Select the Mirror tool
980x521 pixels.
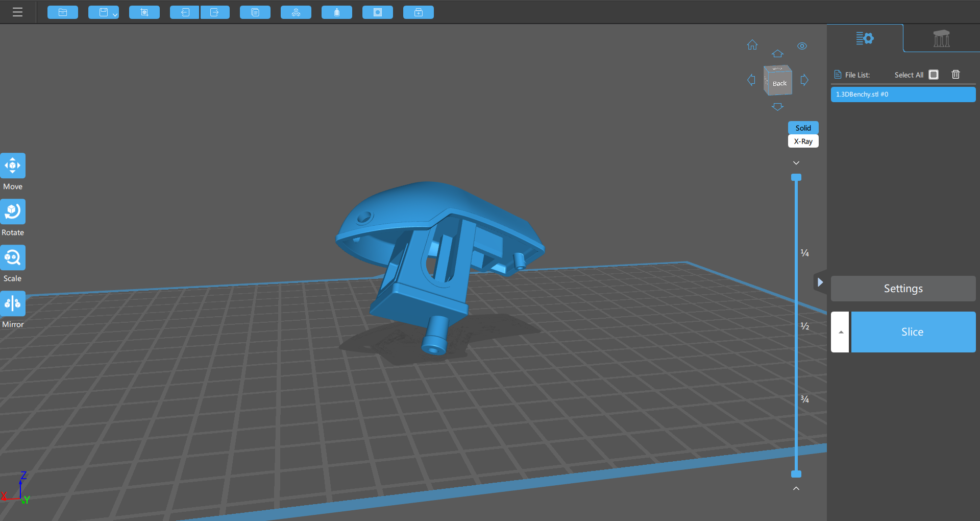click(x=13, y=304)
